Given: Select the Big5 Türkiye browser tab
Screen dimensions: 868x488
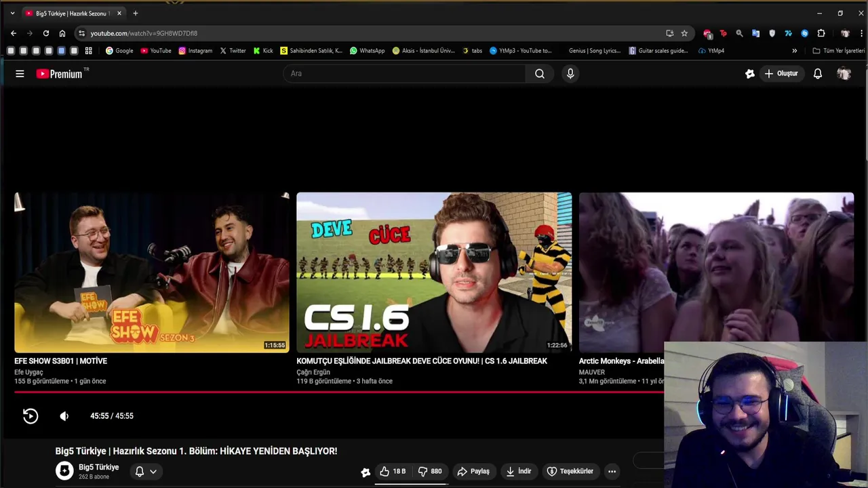Looking at the screenshot, I should click(73, 13).
